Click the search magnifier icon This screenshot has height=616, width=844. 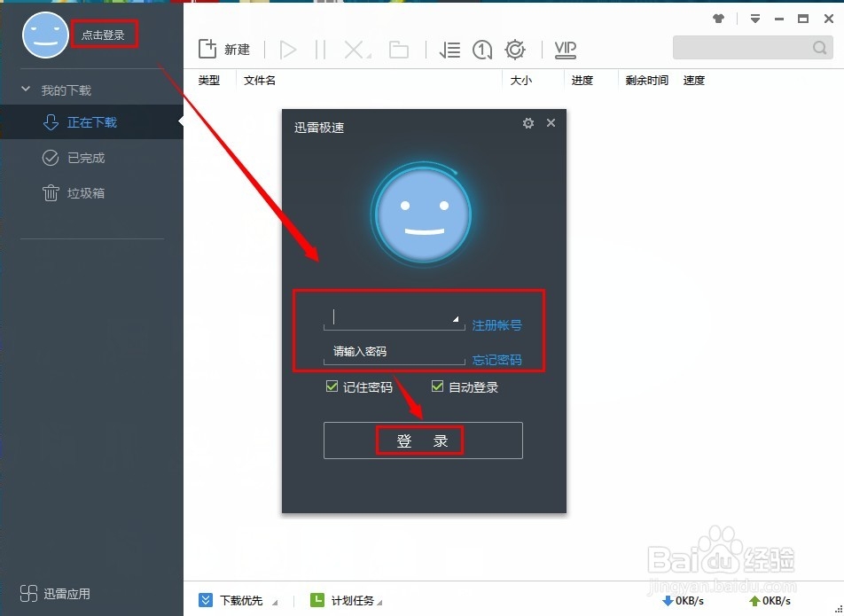[x=819, y=48]
